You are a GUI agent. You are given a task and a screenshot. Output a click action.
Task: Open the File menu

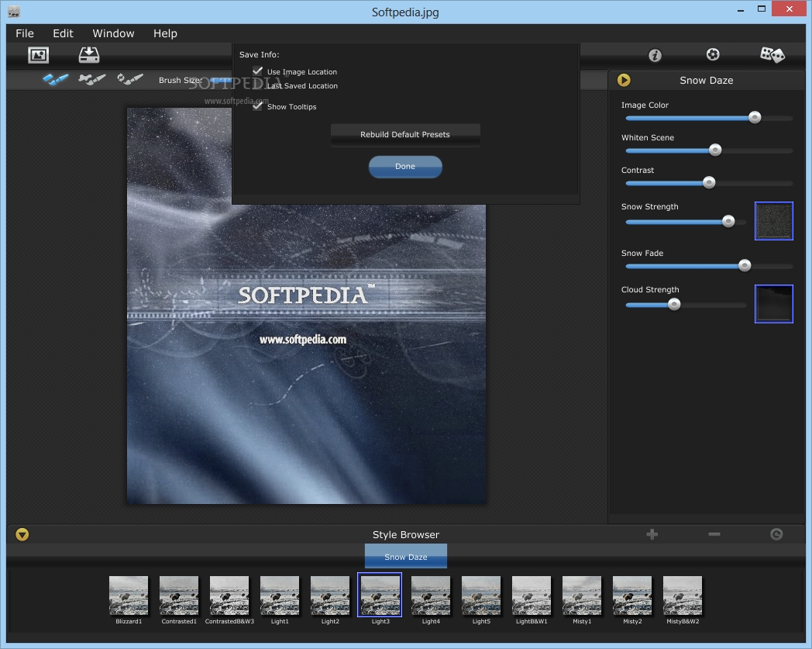25,33
